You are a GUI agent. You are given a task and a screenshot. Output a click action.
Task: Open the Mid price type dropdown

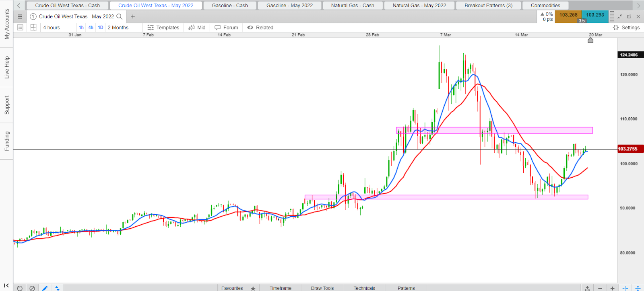(197, 27)
